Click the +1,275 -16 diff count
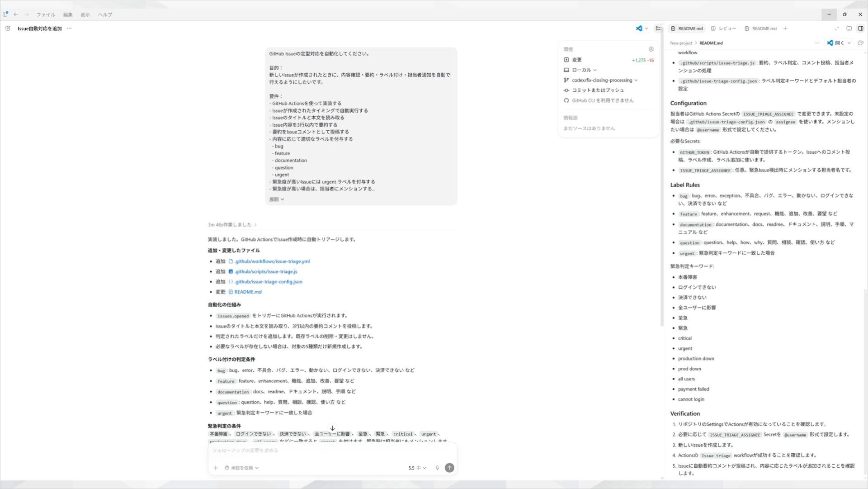 pyautogui.click(x=642, y=60)
